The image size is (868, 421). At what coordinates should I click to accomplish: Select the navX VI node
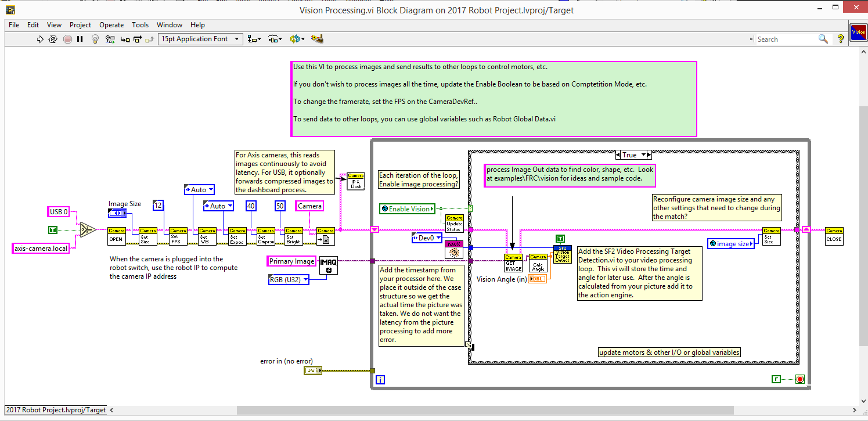453,250
